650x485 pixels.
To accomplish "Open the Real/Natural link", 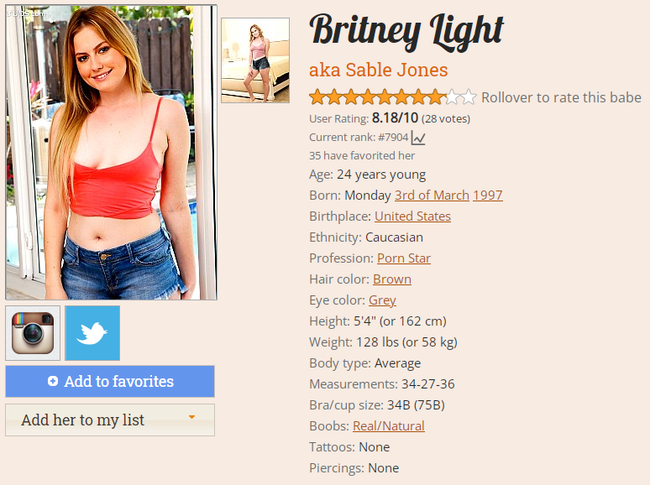I will click(389, 426).
